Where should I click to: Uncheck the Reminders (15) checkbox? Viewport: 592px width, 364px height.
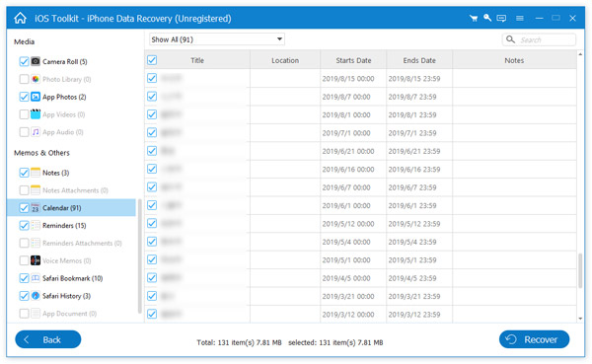point(24,226)
